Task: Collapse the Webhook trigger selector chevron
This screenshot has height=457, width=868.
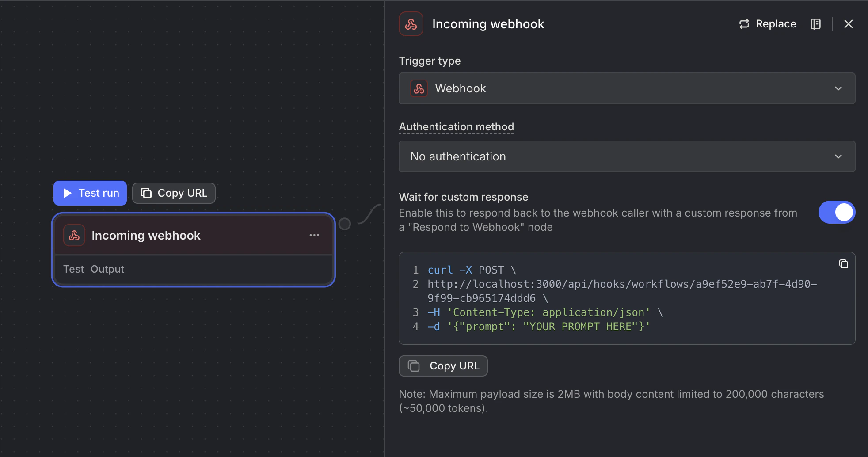Action: click(838, 88)
